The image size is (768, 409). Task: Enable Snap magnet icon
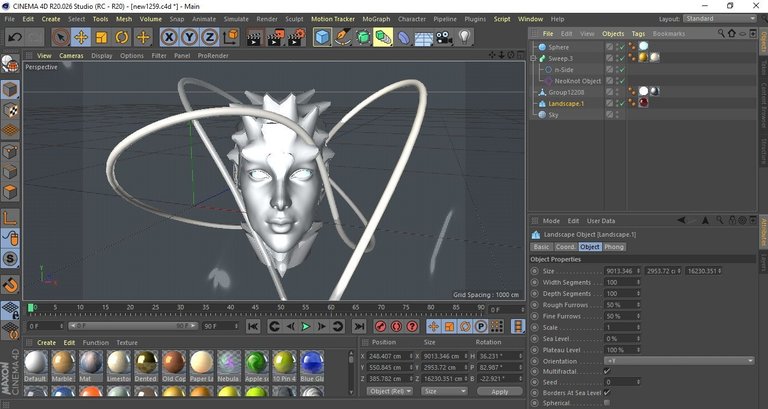tap(10, 284)
